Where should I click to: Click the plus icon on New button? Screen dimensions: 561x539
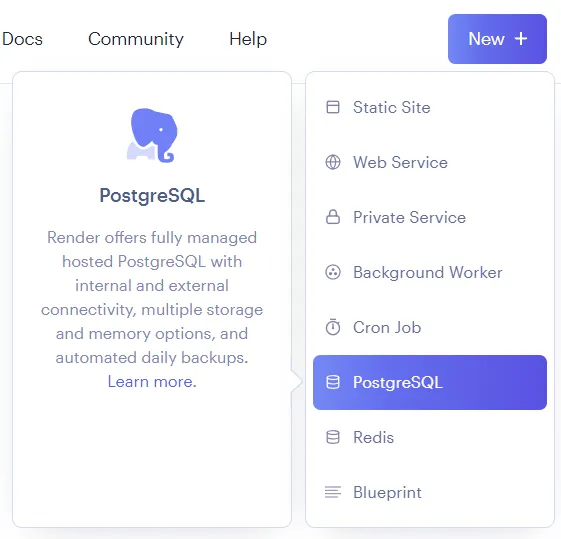pyautogui.click(x=521, y=39)
